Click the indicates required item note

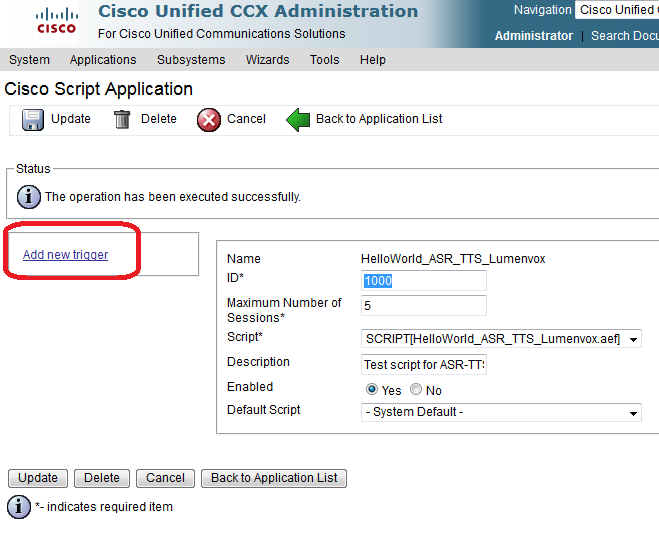[104, 507]
